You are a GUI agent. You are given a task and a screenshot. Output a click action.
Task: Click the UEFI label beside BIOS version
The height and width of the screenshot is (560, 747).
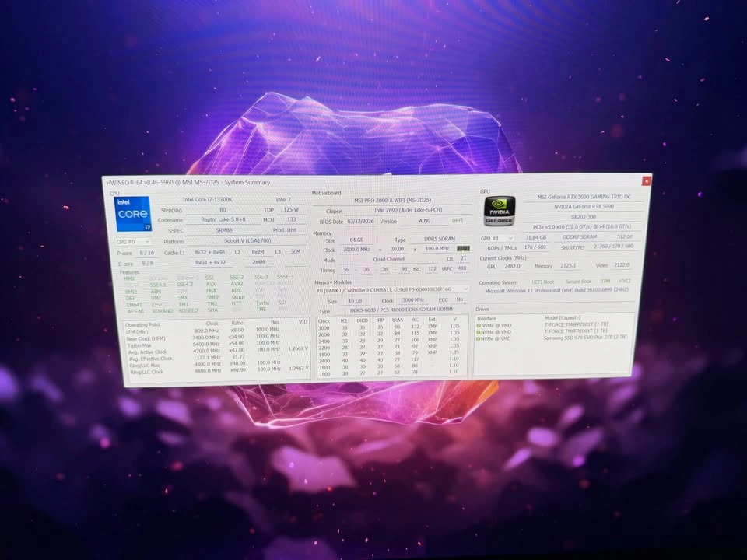coord(458,221)
